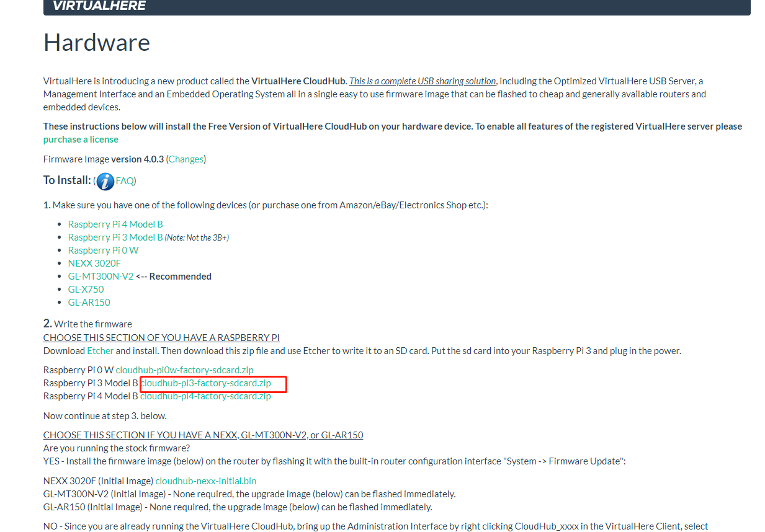Click the '<-- Recommended' note
The image size is (765, 532).
click(x=174, y=277)
